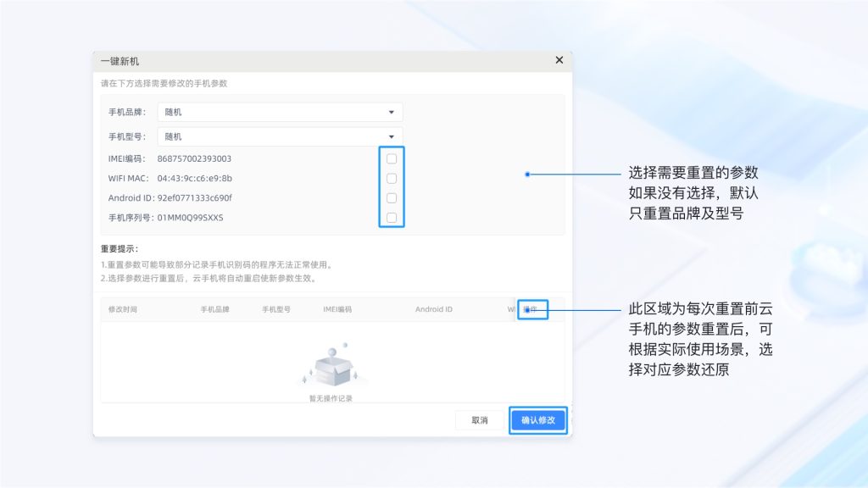Image resolution: width=868 pixels, height=488 pixels.
Task: Click the 修改时间 column header
Action: (123, 309)
